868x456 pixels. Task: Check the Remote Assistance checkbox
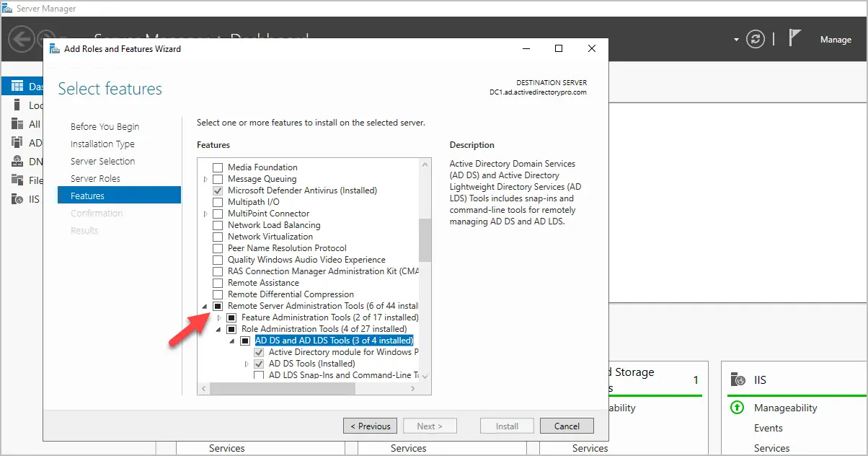(218, 283)
